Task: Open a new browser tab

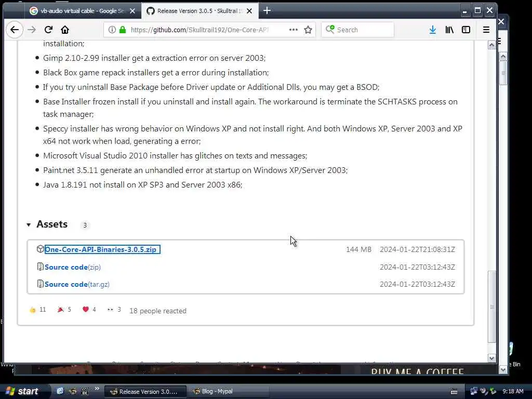Action: tap(267, 11)
